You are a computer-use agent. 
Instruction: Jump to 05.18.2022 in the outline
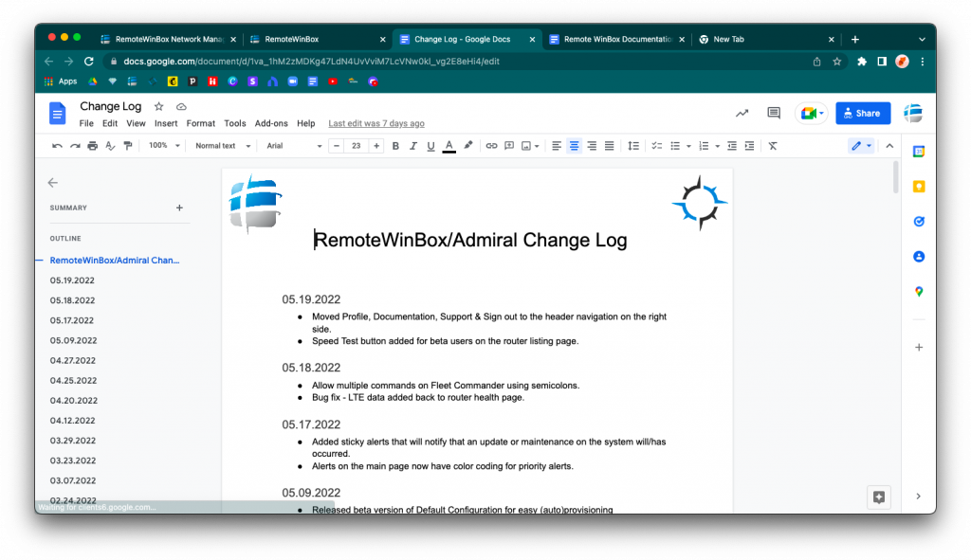[x=72, y=300]
